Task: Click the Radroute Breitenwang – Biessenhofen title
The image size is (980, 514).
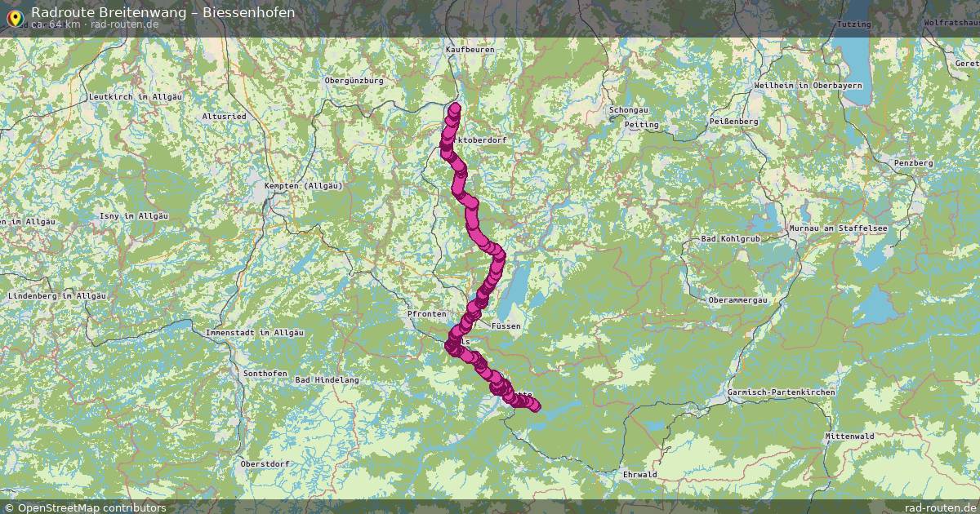Action: click(x=163, y=12)
